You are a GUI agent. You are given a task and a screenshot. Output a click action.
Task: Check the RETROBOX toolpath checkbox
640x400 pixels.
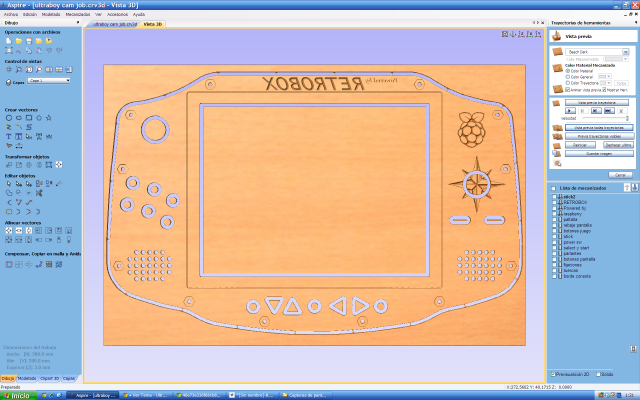(554, 202)
